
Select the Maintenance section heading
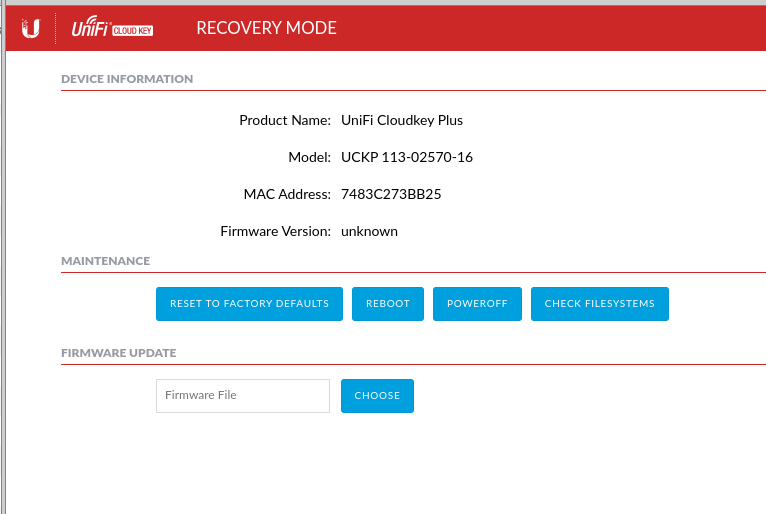click(x=105, y=261)
